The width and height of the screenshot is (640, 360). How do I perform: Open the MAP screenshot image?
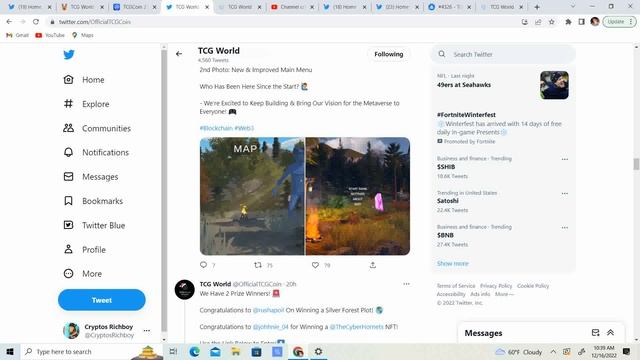pos(252,196)
